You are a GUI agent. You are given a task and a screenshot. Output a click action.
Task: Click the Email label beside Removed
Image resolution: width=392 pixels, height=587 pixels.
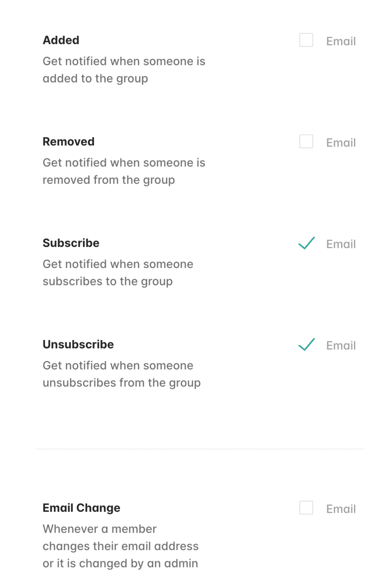click(x=341, y=143)
